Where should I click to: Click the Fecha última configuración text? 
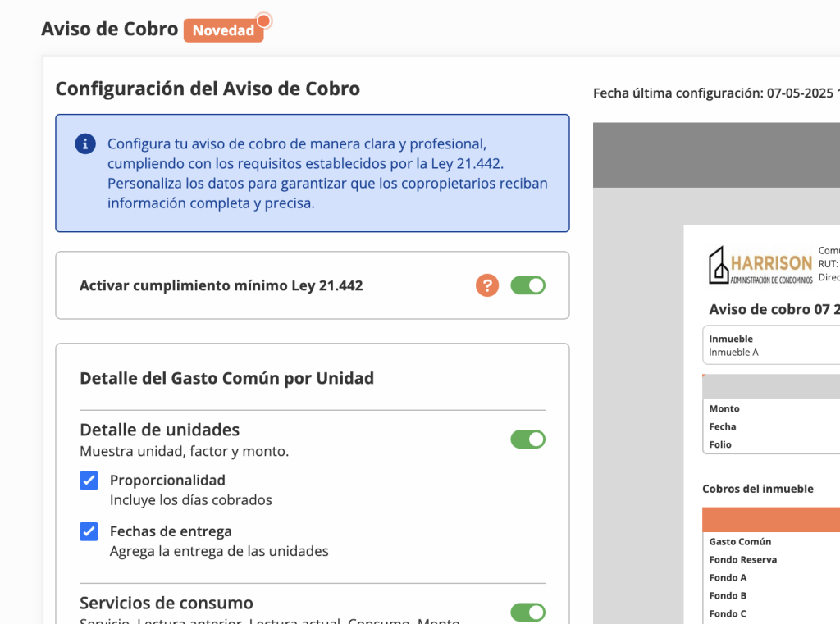tap(714, 93)
